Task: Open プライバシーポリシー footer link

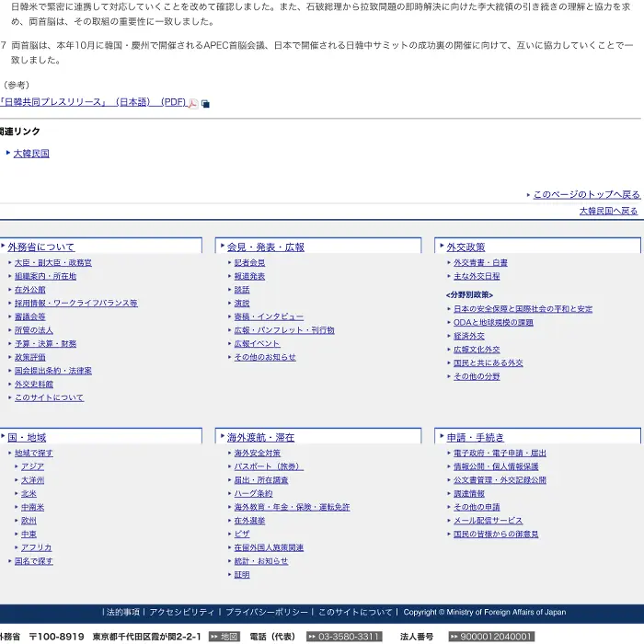Action: [x=267, y=613]
